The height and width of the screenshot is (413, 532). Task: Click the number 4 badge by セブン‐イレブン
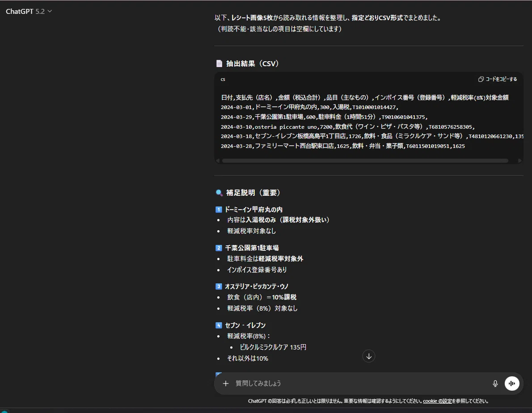tap(219, 325)
